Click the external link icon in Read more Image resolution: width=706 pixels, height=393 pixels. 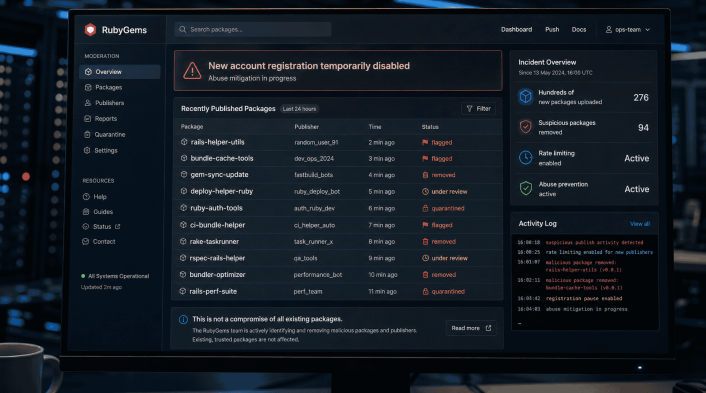point(489,328)
